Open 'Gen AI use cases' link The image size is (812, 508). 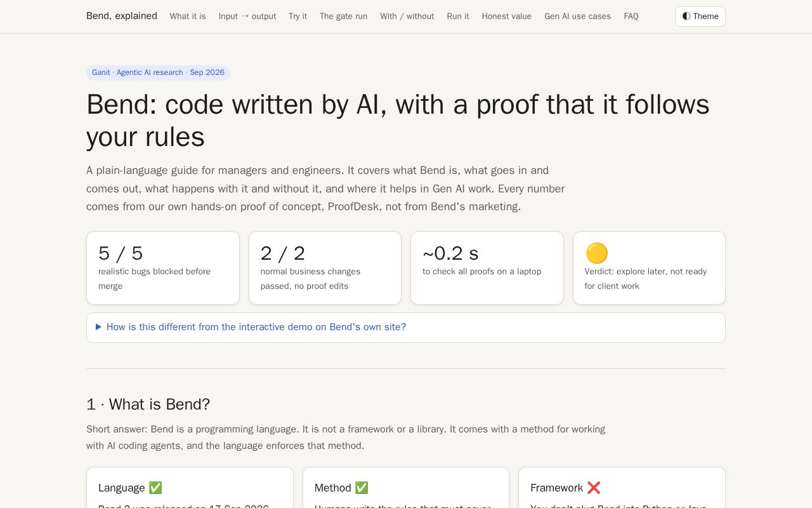click(578, 17)
